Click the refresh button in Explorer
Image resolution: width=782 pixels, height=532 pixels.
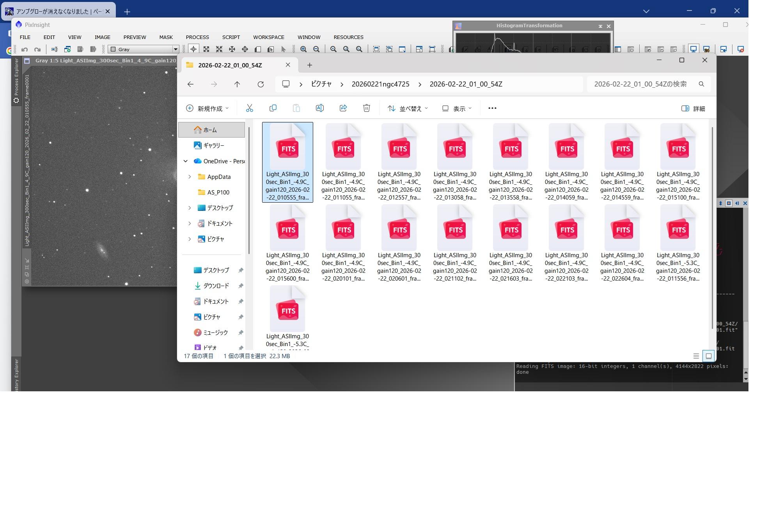tap(261, 84)
